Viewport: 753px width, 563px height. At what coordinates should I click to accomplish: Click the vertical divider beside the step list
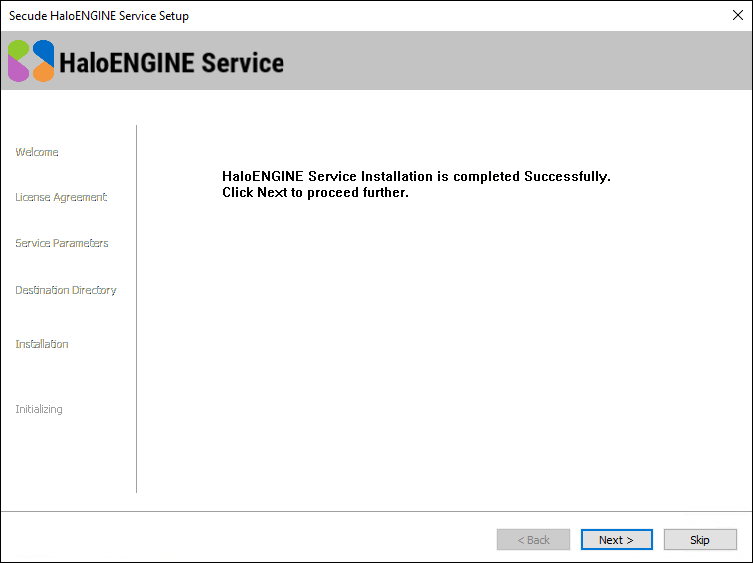(x=136, y=308)
